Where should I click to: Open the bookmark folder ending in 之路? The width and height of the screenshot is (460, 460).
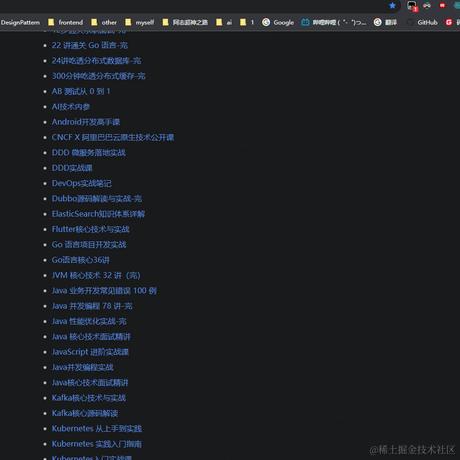pyautogui.click(x=185, y=22)
